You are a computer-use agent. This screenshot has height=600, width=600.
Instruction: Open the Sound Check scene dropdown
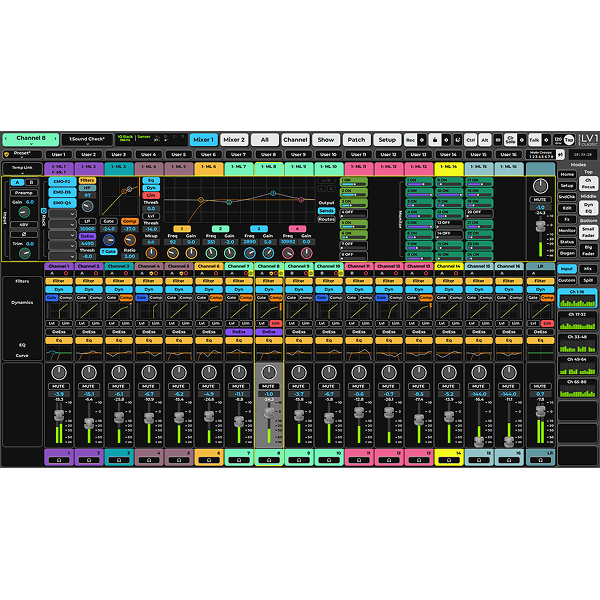click(x=87, y=140)
